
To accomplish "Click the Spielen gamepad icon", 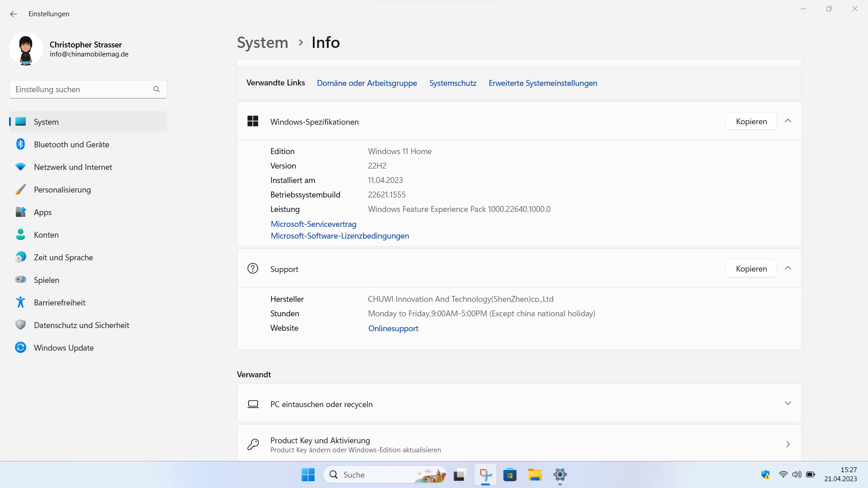I will [x=20, y=279].
